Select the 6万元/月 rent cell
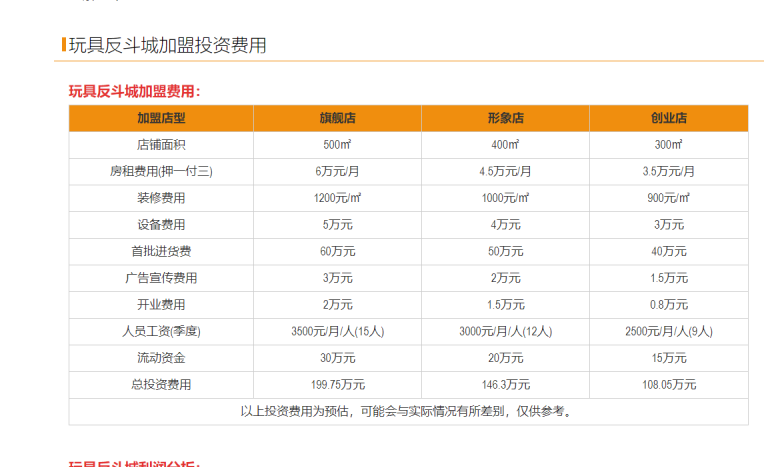Viewport: 770px width, 467px height. [337, 171]
